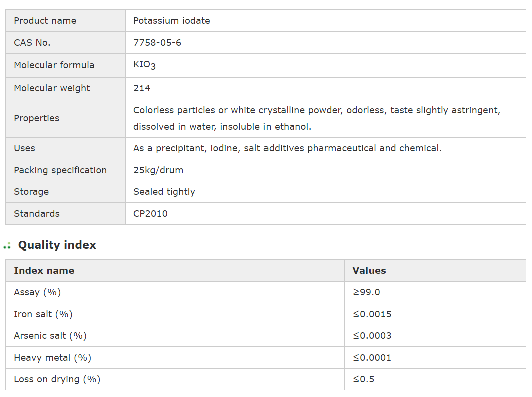Click the CP2010 standards value

point(150,214)
